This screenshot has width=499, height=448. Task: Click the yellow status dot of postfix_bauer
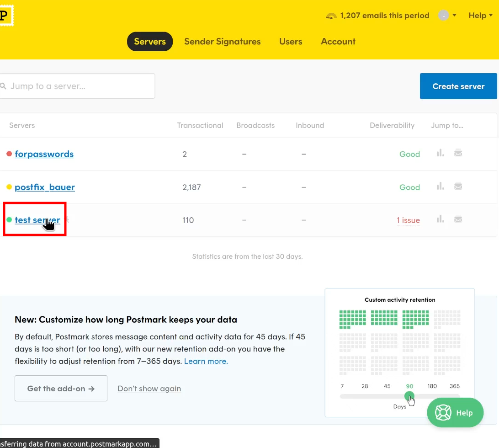(x=9, y=187)
